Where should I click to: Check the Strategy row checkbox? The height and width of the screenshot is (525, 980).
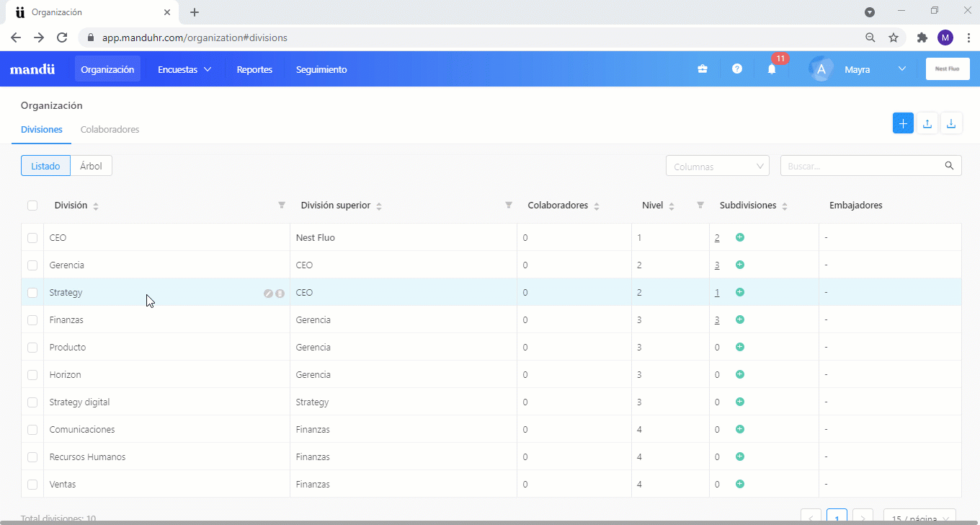pos(32,293)
